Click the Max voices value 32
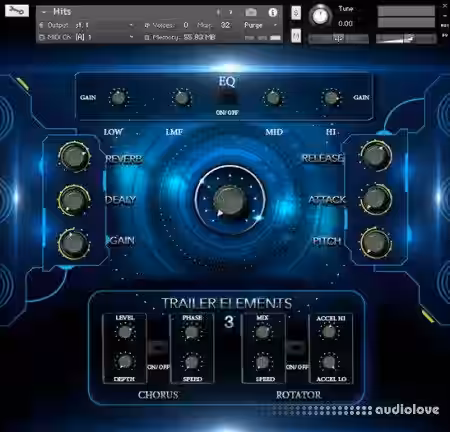This screenshot has height=432, width=450. pyautogui.click(x=225, y=25)
